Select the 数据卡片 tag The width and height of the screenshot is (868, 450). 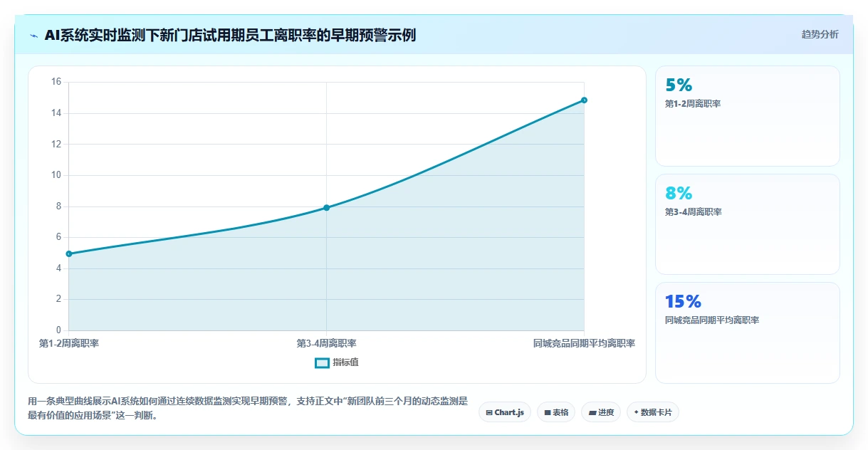tap(653, 412)
